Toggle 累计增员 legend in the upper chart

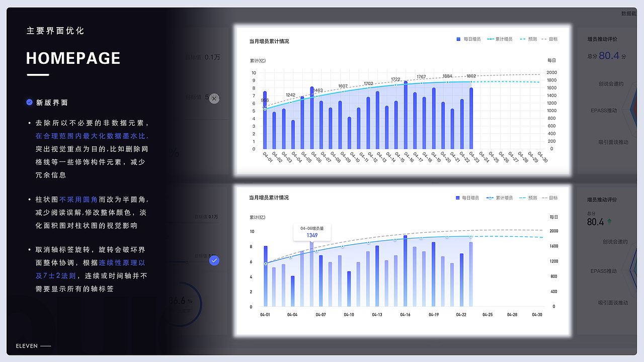(500, 39)
